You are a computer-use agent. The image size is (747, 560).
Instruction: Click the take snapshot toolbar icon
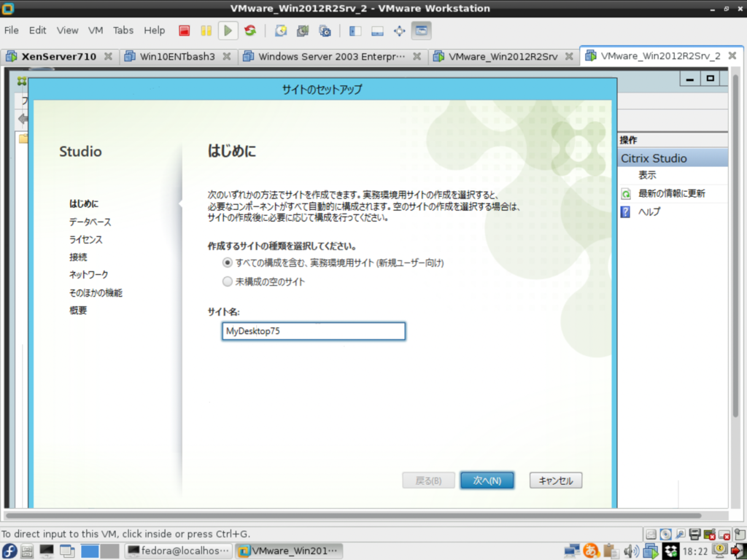[x=281, y=31]
